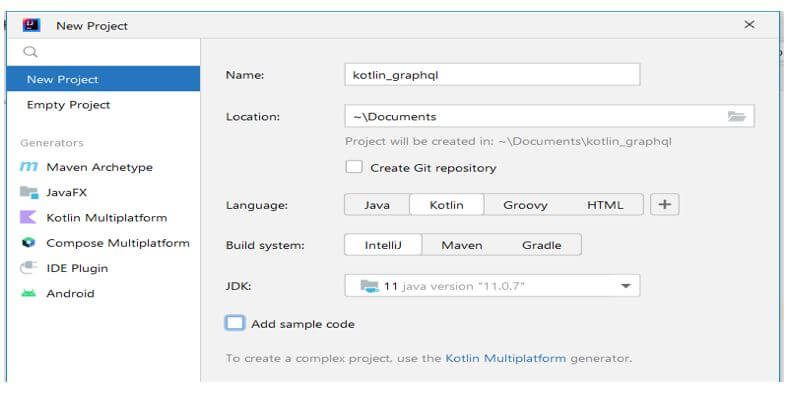Select Empty Project in the sidebar

tap(103, 104)
